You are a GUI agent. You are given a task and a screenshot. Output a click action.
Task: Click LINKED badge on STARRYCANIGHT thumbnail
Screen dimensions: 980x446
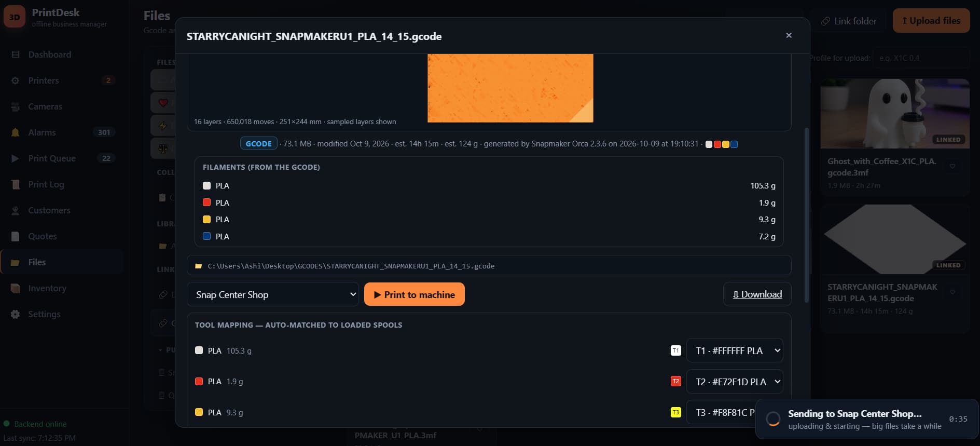click(x=948, y=265)
